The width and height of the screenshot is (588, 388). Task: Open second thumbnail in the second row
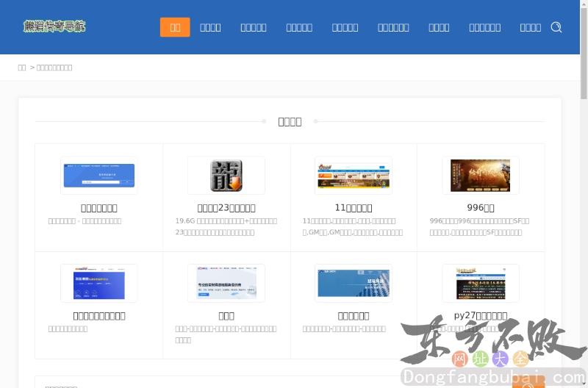226,284
